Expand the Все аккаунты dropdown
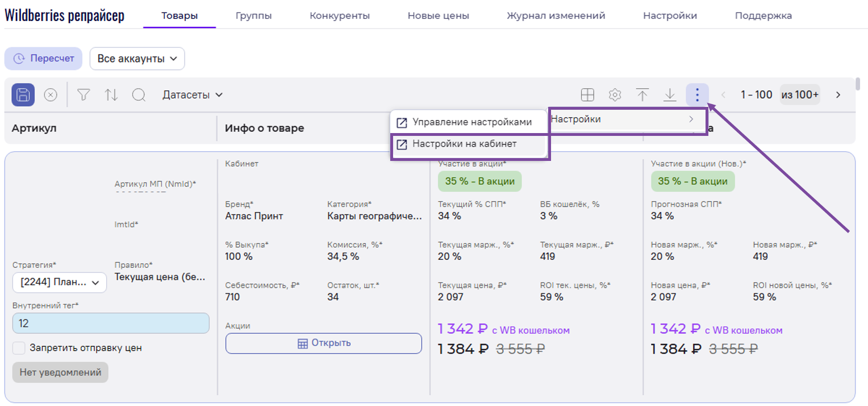This screenshot has width=868, height=406. click(137, 59)
